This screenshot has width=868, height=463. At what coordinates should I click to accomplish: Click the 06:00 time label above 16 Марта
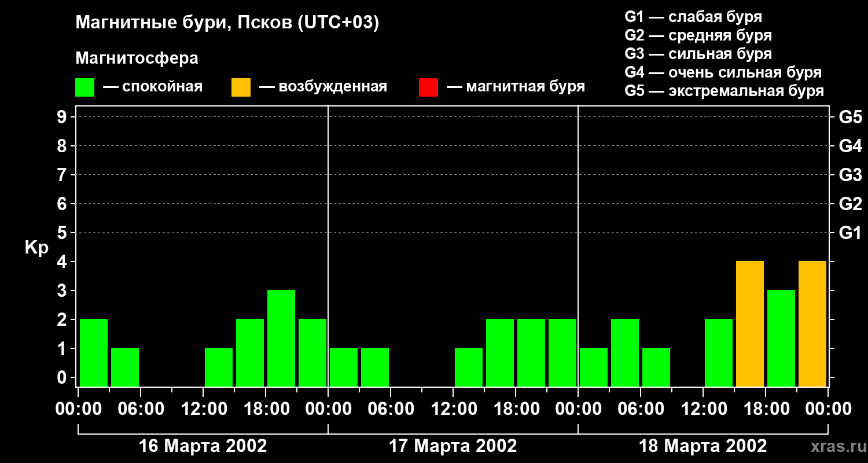pyautogui.click(x=141, y=409)
